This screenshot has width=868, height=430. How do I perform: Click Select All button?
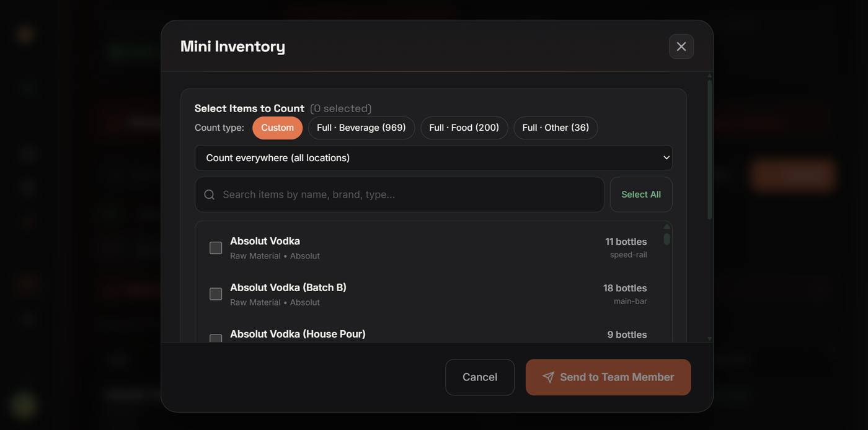[x=641, y=195]
